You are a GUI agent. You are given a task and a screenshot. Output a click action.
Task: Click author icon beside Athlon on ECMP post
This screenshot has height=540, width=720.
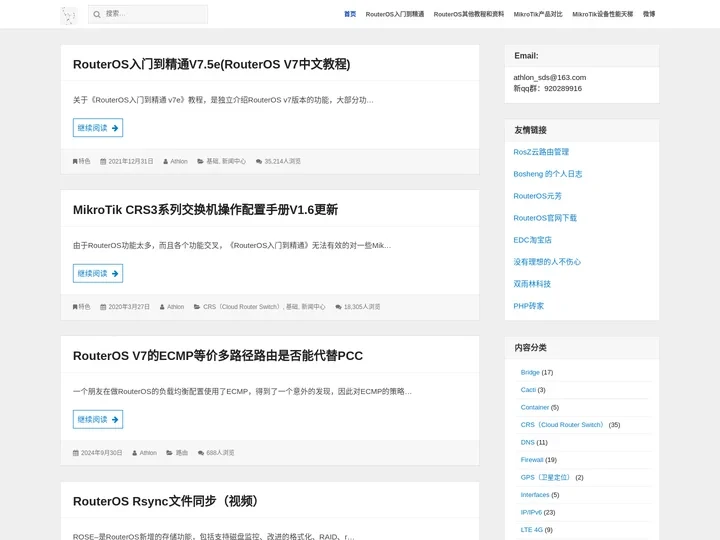(x=135, y=453)
